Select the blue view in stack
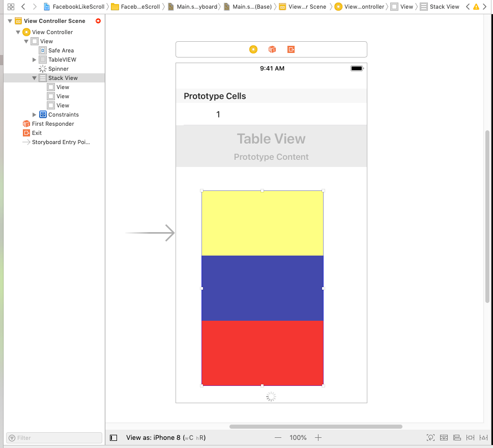 pyautogui.click(x=263, y=288)
